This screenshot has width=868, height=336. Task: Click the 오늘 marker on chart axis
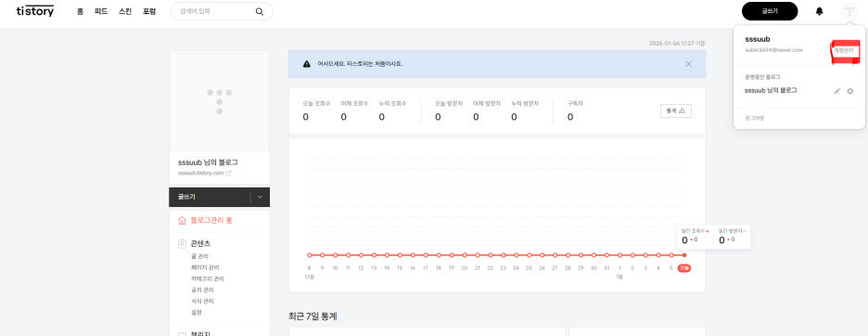[x=684, y=268]
